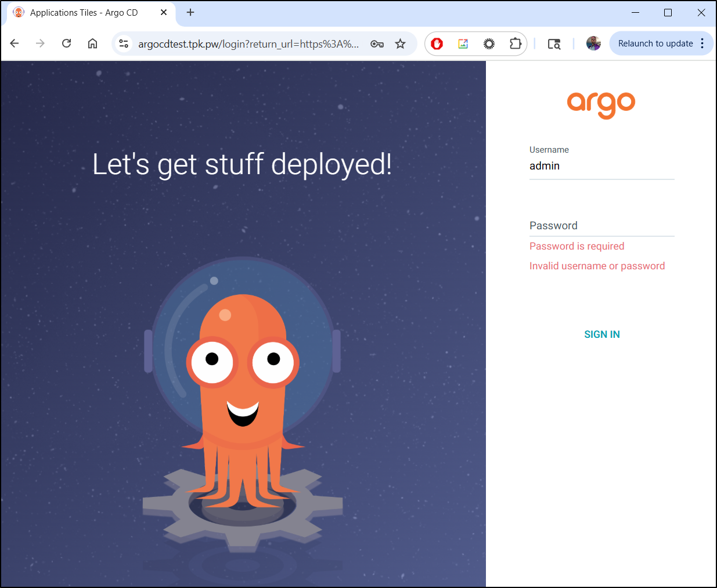Select the Applications Tiles - Argo CD tab

coord(84,13)
